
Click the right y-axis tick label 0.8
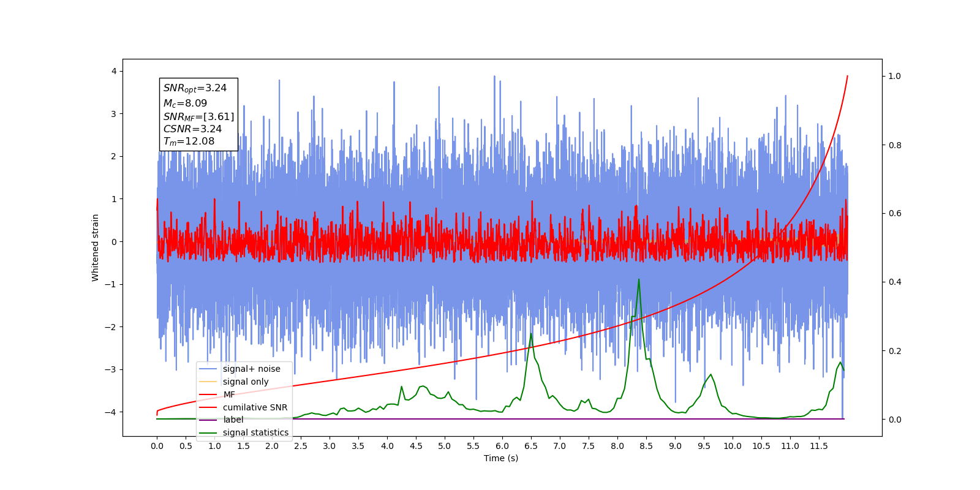(x=895, y=145)
